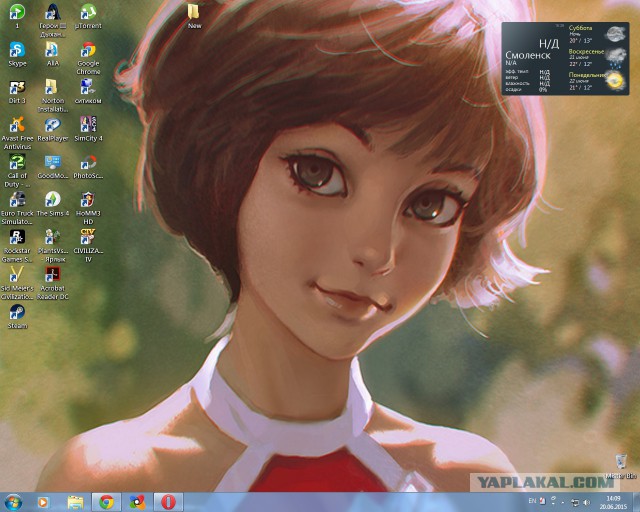This screenshot has width=640, height=512.
Task: Select the desktop shortcut labeled 1
Action: click(x=17, y=16)
